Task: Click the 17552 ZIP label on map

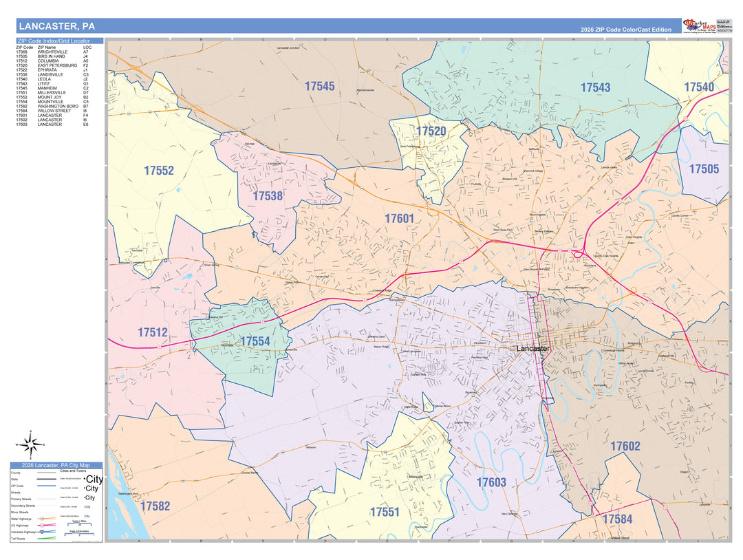Action: (x=159, y=171)
